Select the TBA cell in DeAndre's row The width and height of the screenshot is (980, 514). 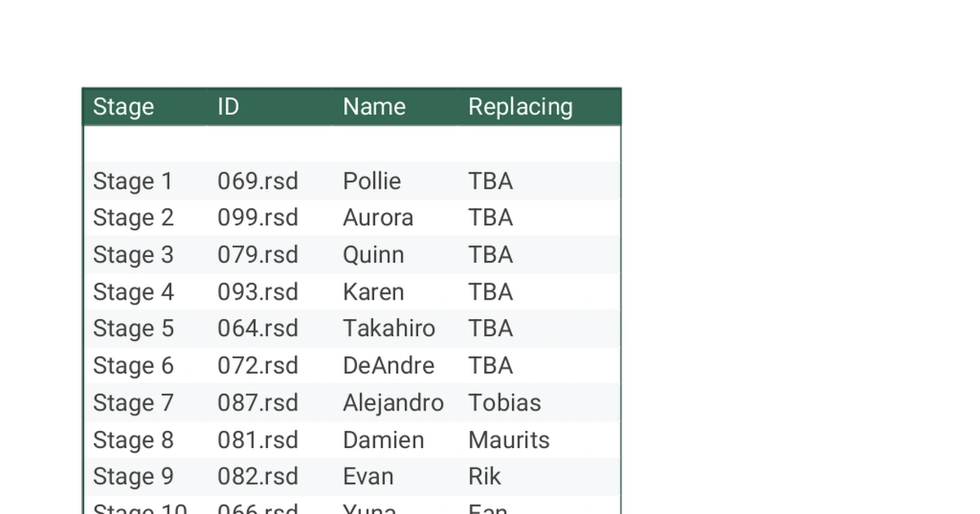coord(491,366)
